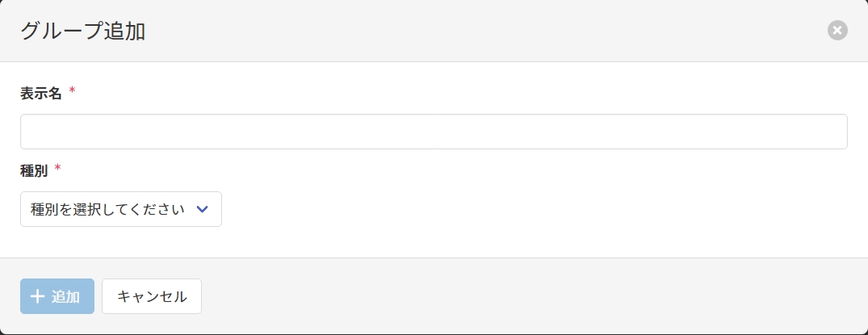The height and width of the screenshot is (335, 868).
Task: Click the plus icon on the 追加 button
Action: click(x=37, y=296)
